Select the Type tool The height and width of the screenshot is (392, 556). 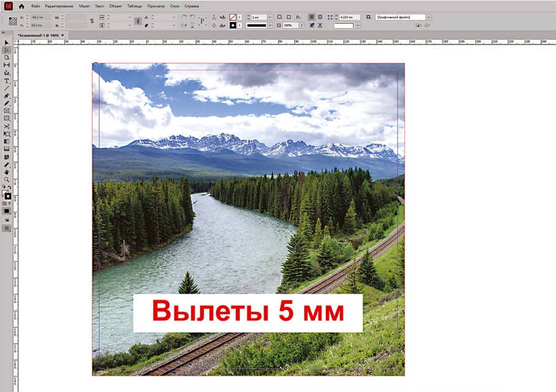click(x=7, y=81)
